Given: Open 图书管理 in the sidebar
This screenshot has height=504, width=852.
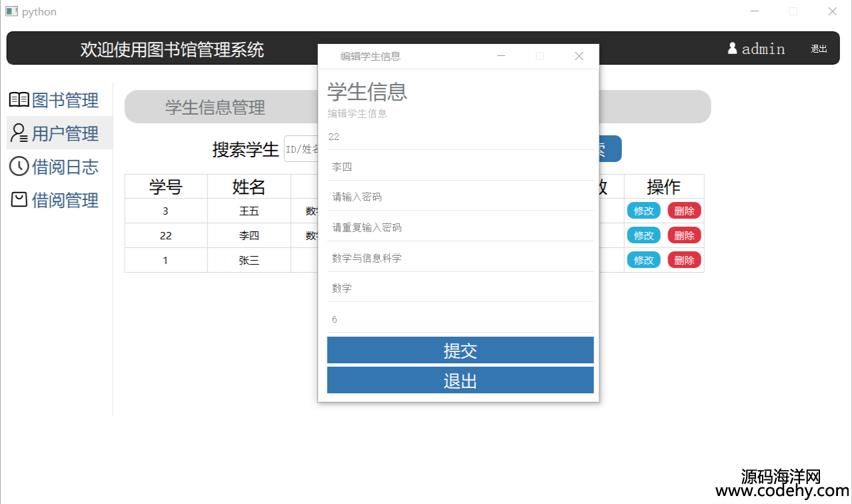Looking at the screenshot, I should pyautogui.click(x=65, y=100).
